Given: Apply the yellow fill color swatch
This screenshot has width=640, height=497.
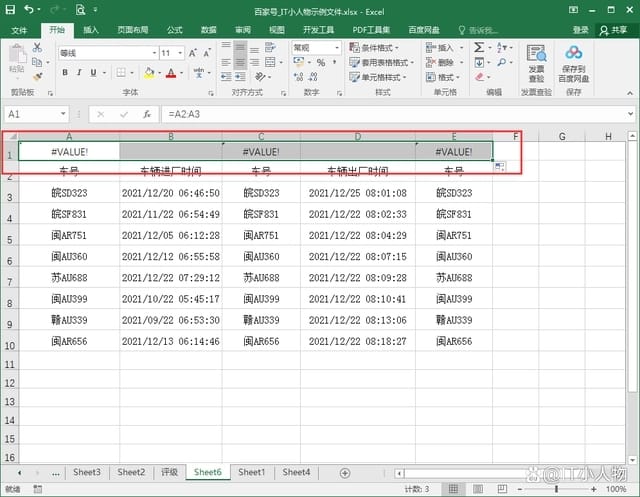Looking at the screenshot, I should click(x=149, y=73).
